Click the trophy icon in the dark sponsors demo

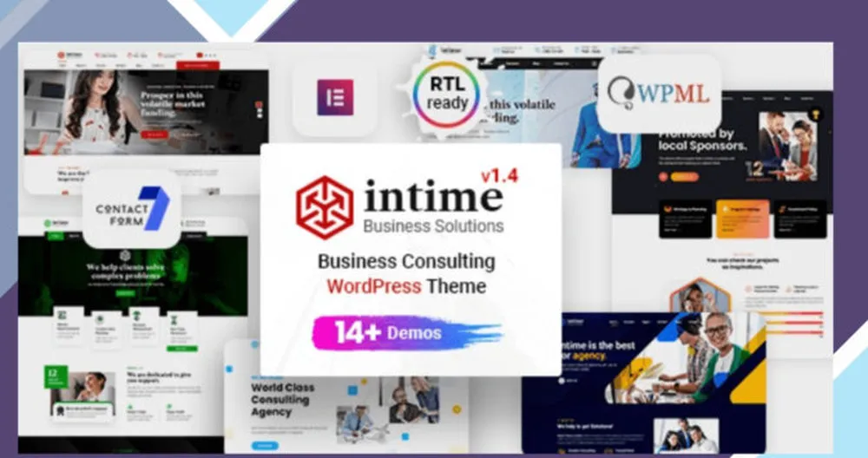pos(814,113)
